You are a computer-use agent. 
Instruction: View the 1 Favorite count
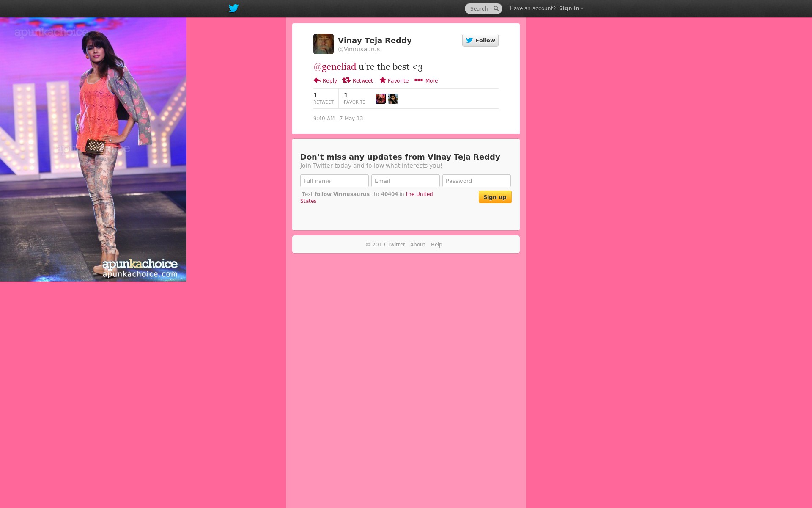coord(354,98)
